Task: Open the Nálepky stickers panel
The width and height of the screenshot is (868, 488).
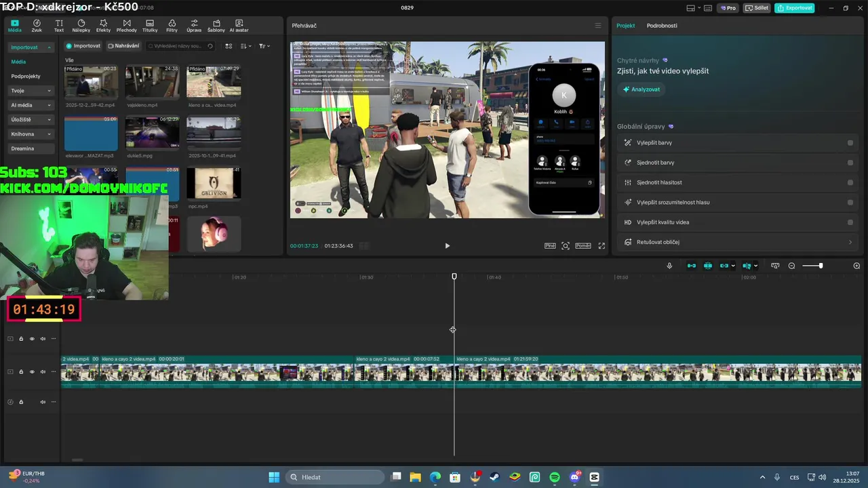Action: tap(81, 26)
